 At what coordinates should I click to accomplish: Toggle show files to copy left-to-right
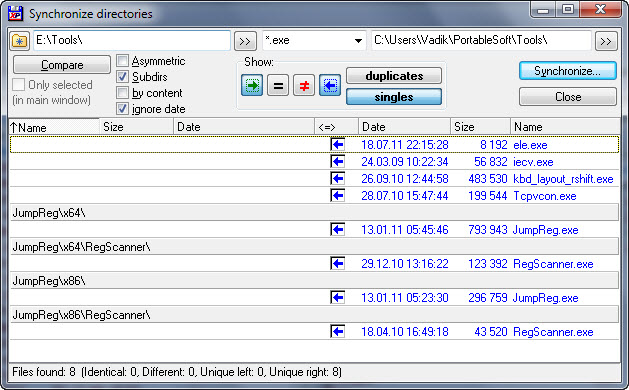pos(252,85)
